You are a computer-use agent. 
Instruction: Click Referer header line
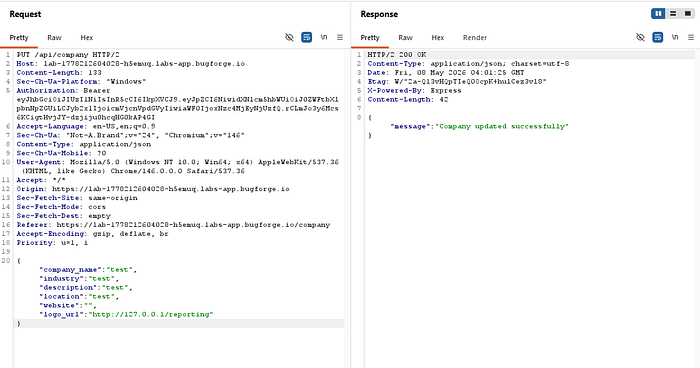[x=173, y=225]
